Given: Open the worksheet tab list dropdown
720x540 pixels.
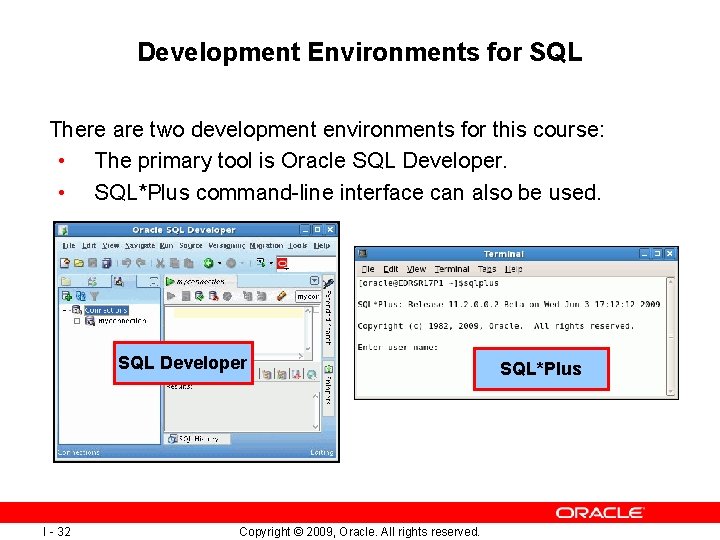Looking at the screenshot, I should [314, 281].
